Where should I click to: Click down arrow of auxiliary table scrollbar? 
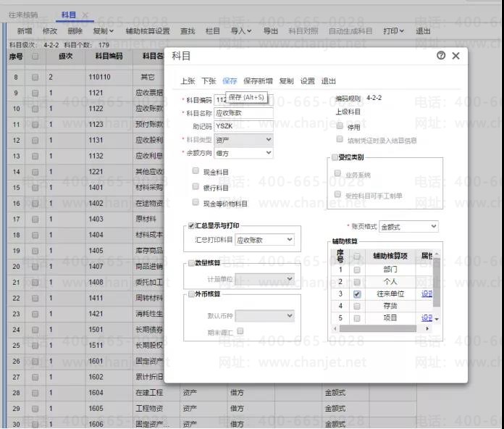tap(437, 319)
